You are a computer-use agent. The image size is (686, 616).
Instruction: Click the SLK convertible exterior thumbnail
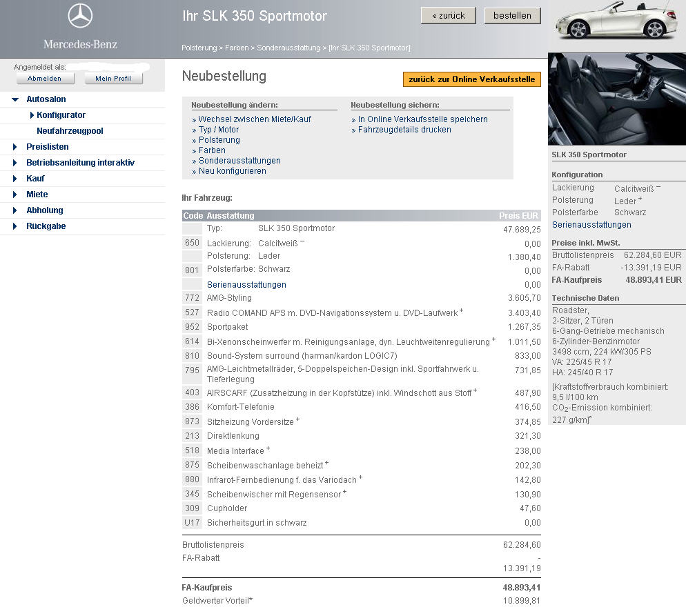[x=616, y=22]
